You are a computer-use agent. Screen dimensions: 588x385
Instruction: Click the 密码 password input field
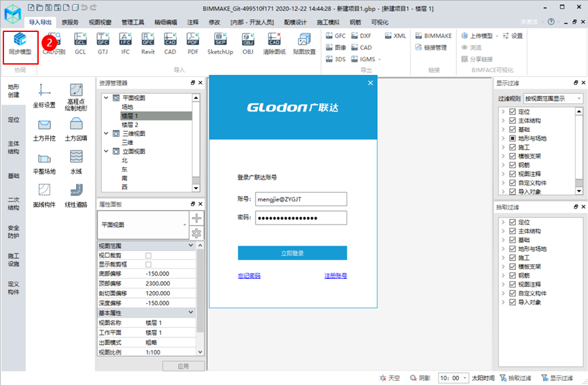[x=300, y=218]
